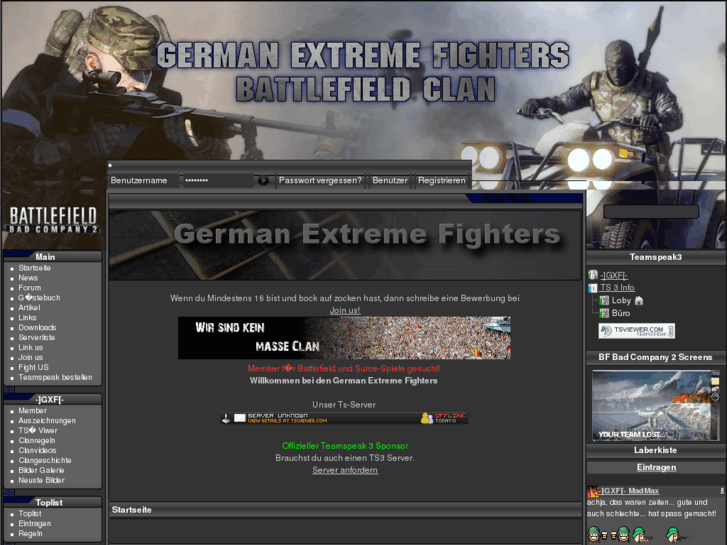
Task: Click the house icon next to Loby
Action: [x=639, y=301]
